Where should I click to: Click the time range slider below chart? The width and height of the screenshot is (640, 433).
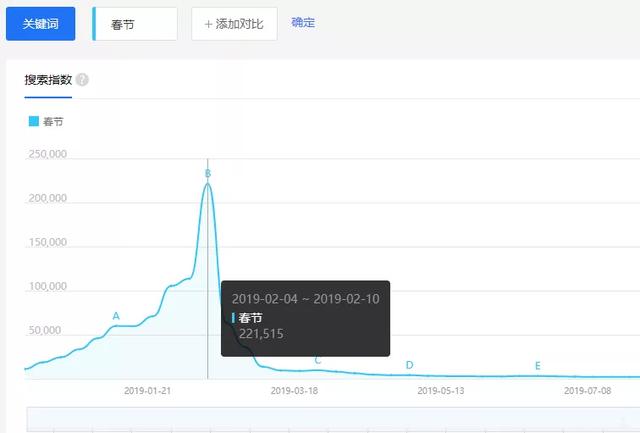click(x=330, y=420)
